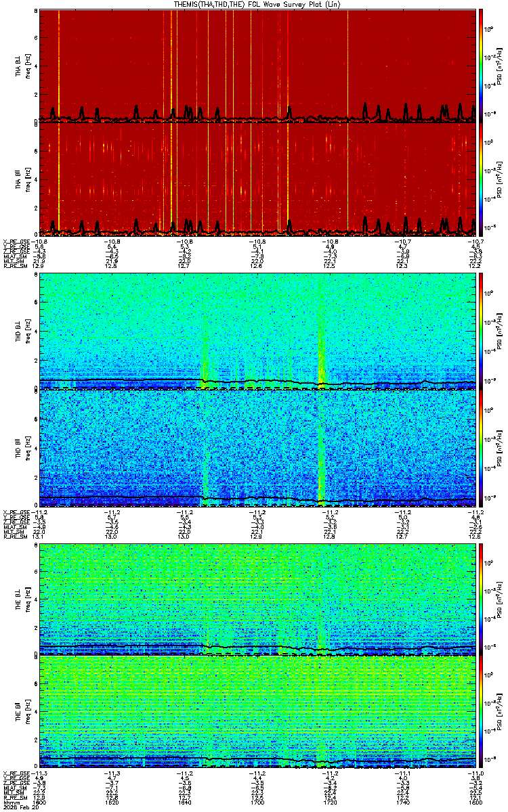The image size is (508, 812).
Task: Click inside the THE B-perpendicular spectrogram panel
Action: (x=258, y=598)
